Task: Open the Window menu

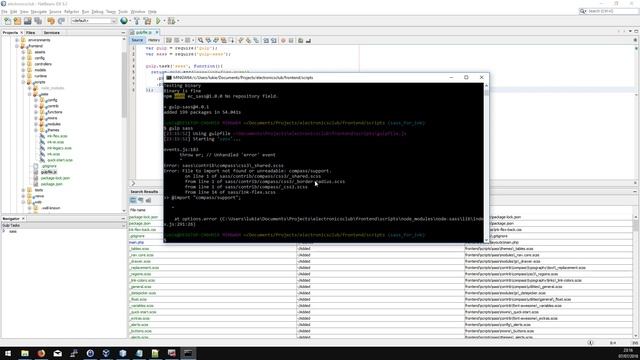Action: [x=138, y=12]
